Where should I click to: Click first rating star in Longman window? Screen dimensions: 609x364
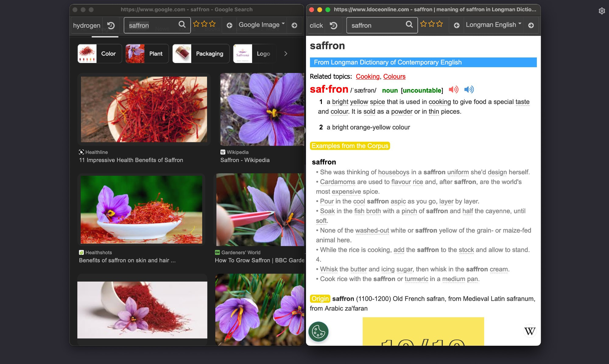tap(424, 24)
